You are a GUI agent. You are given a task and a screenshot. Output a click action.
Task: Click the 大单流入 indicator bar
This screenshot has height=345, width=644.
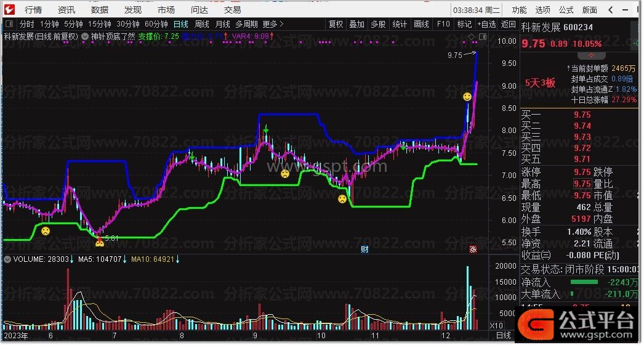pos(572,294)
